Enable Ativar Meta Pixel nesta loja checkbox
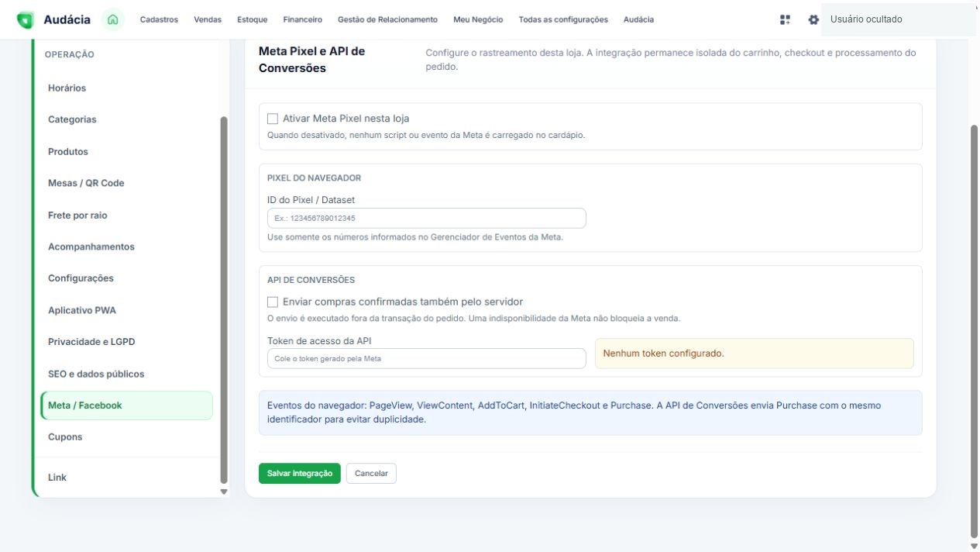 (273, 119)
